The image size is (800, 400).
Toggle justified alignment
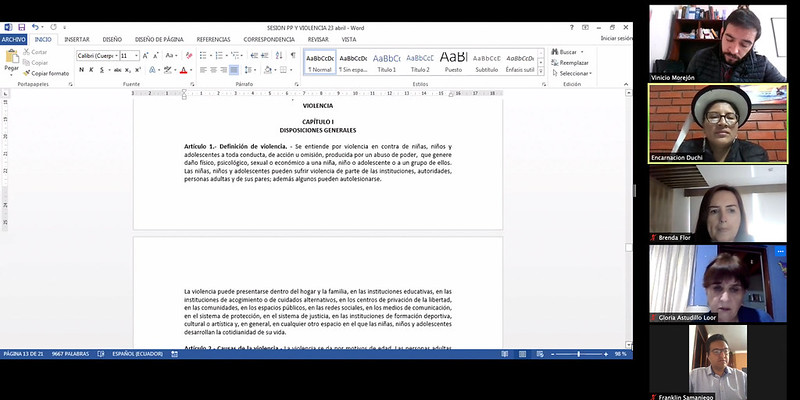(x=234, y=70)
